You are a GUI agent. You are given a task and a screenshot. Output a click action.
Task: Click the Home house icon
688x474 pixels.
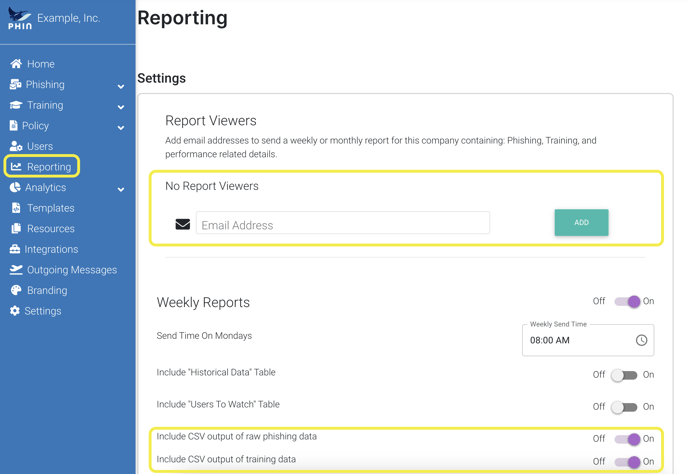16,64
